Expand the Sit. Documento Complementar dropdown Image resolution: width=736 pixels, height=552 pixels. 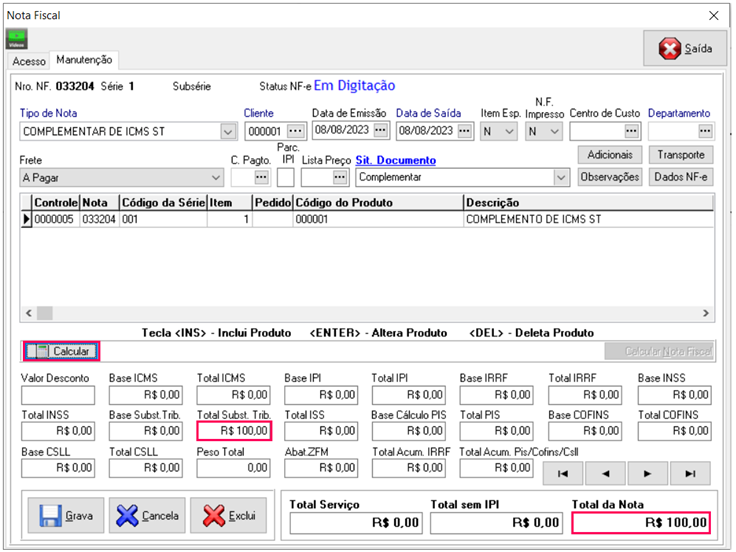click(560, 177)
